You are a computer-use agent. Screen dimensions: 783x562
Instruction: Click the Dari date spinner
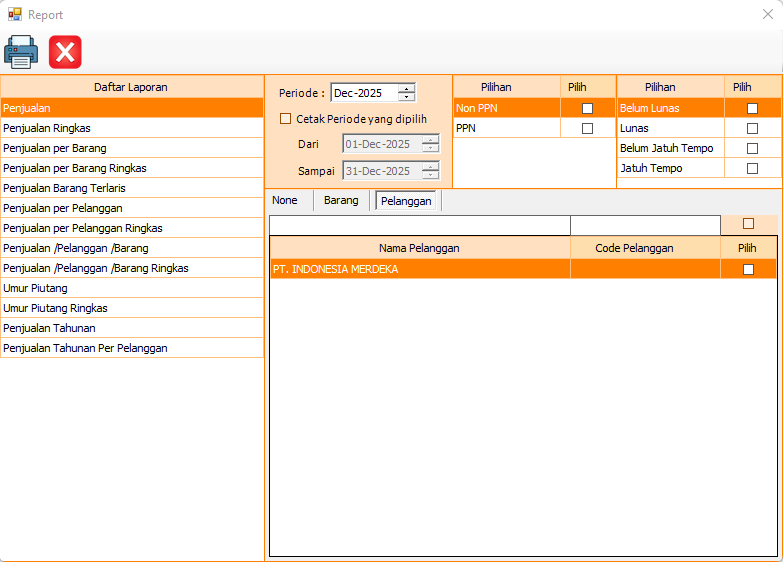tap(430, 144)
